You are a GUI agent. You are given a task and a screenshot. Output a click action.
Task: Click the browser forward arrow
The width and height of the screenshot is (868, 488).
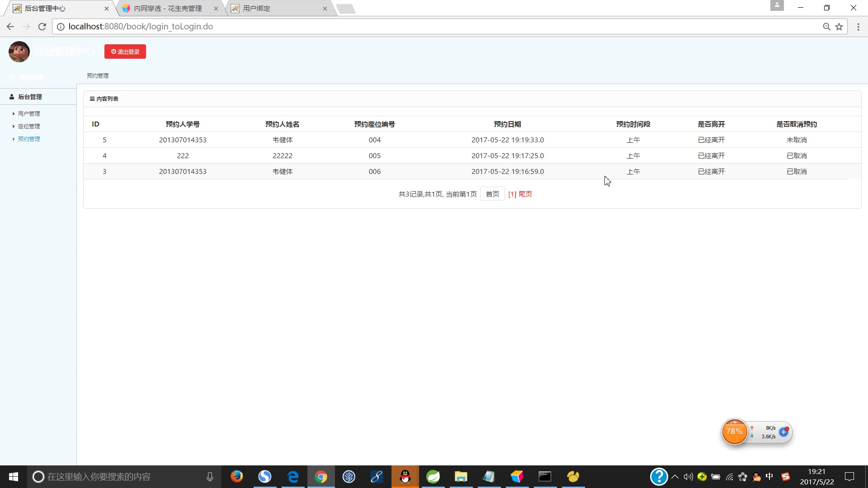click(26, 27)
